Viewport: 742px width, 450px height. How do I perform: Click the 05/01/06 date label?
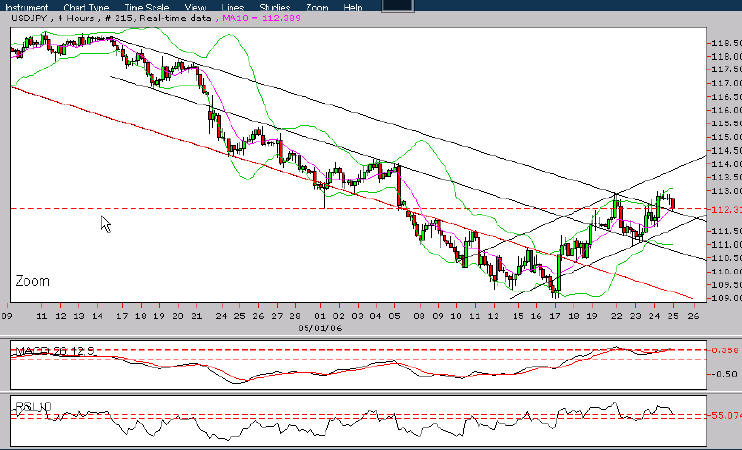point(320,327)
